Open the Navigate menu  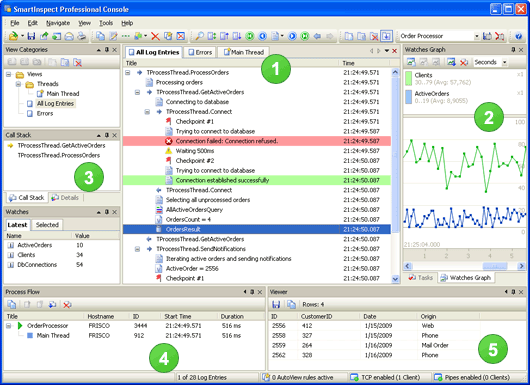(x=58, y=23)
